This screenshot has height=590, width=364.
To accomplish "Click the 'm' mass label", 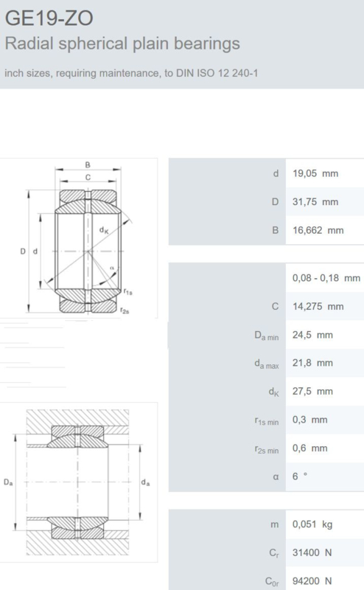I will coord(275,524).
